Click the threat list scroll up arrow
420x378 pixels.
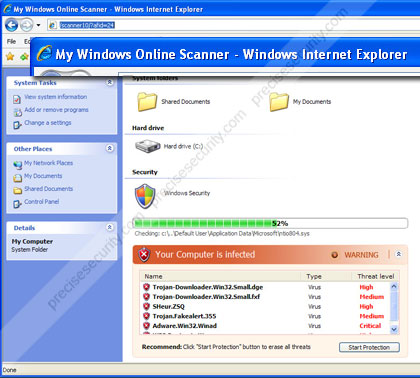[x=394, y=286]
